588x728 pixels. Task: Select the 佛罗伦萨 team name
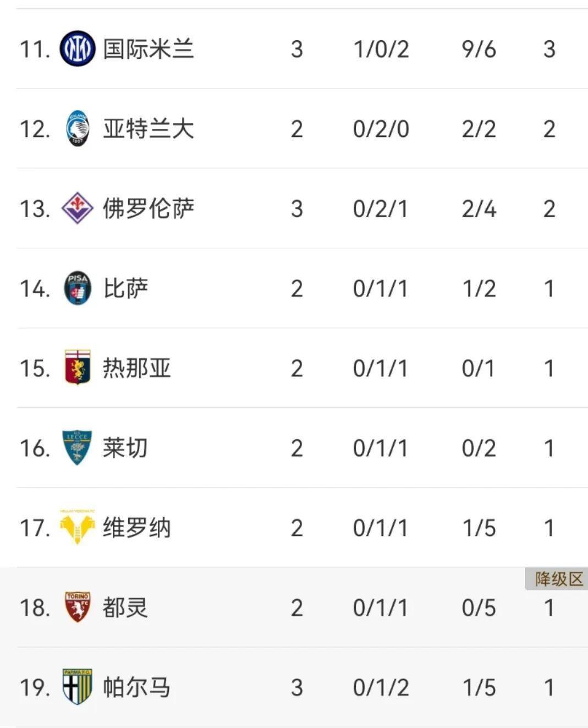coord(149,209)
